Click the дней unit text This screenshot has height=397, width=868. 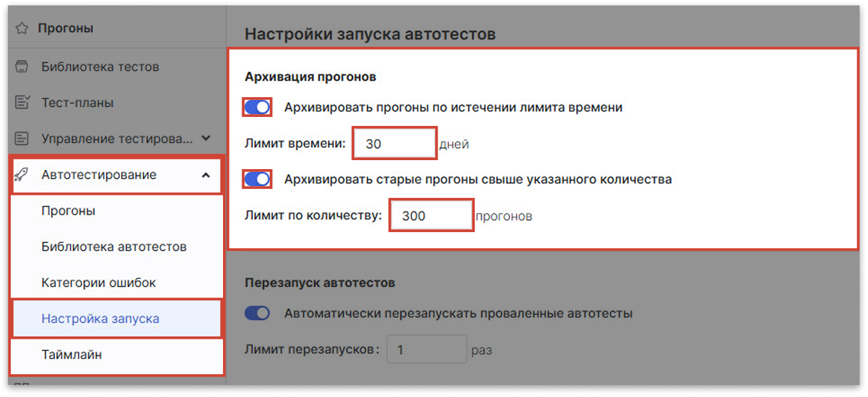tap(454, 145)
